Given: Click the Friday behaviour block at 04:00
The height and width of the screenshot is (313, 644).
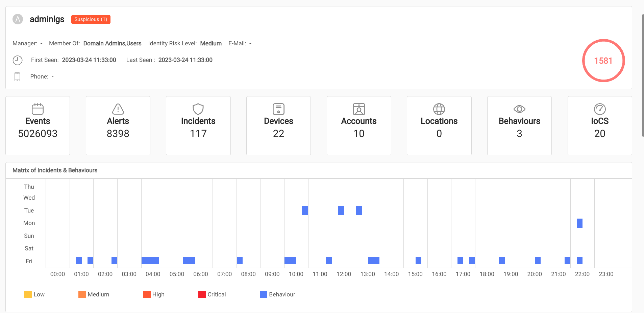Looking at the screenshot, I should coord(150,261).
